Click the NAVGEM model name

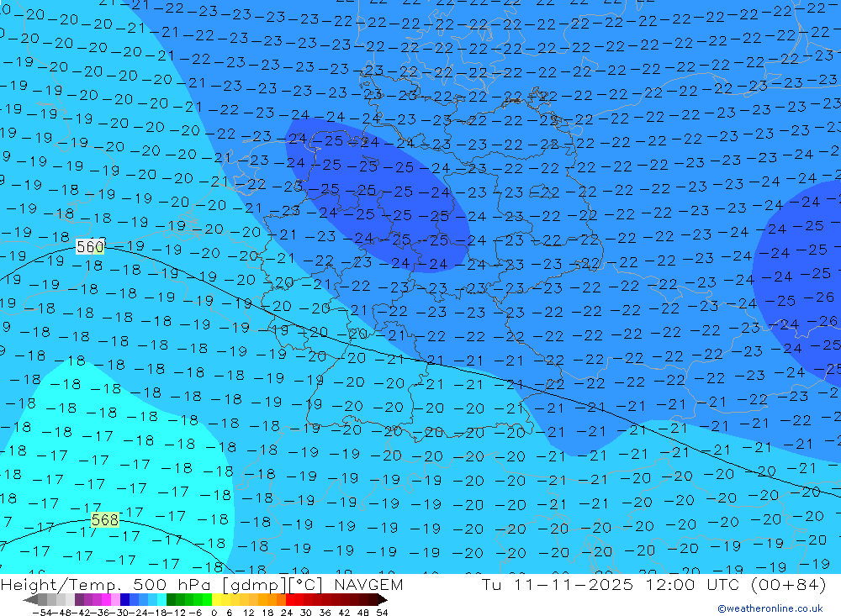(x=368, y=584)
